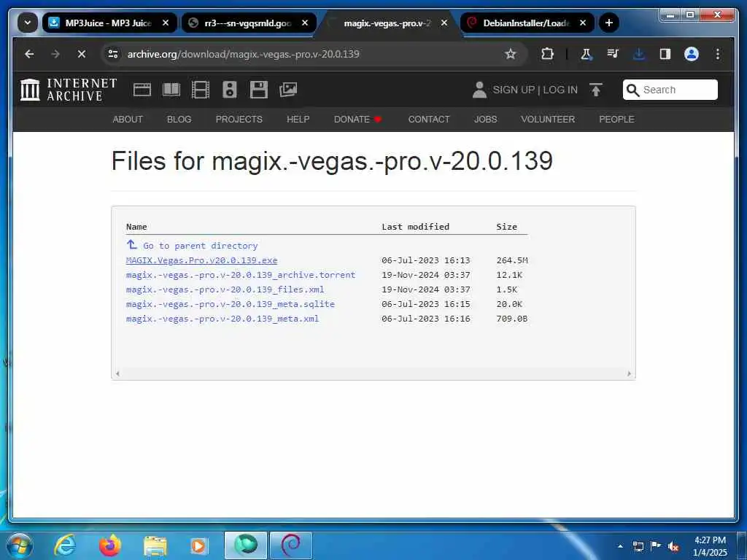
Task: Open the CONTACT menu item
Action: [x=429, y=119]
